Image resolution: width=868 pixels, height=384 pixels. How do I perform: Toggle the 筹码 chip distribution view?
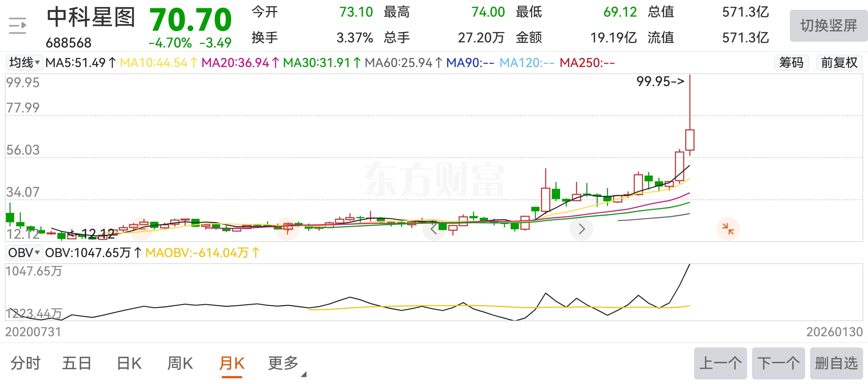791,62
